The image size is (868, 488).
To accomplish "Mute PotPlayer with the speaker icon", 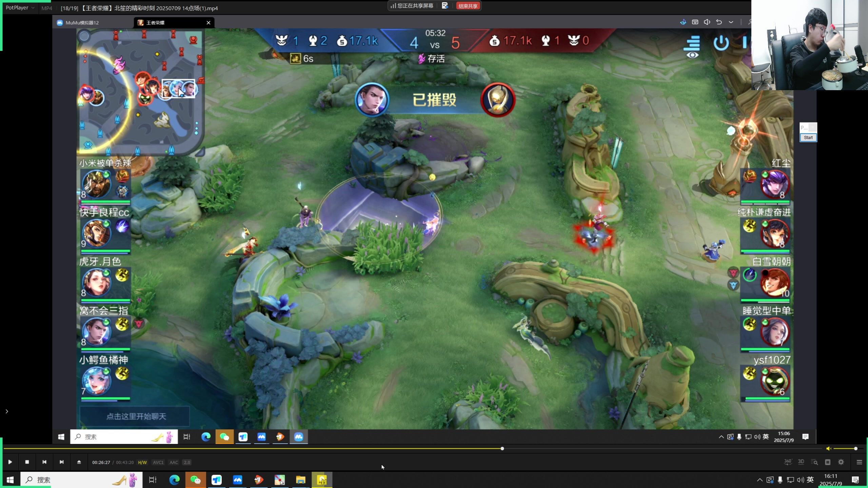I will 829,448.
